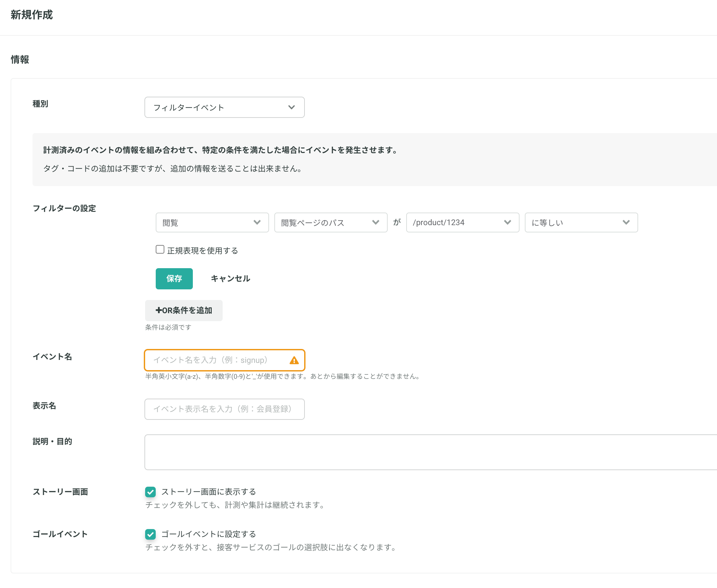
Task: Uncheck ゴールイベントに設定する checkbox
Action: pyautogui.click(x=150, y=534)
